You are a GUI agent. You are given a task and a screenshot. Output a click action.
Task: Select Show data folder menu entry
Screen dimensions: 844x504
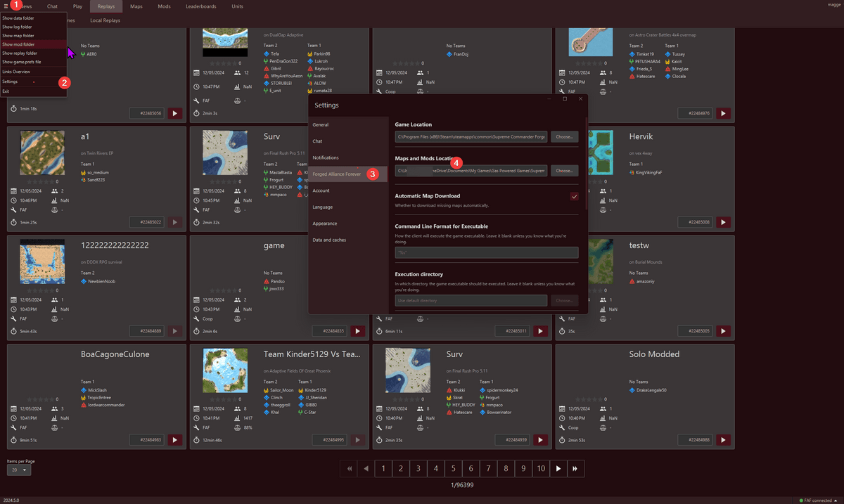34,19
